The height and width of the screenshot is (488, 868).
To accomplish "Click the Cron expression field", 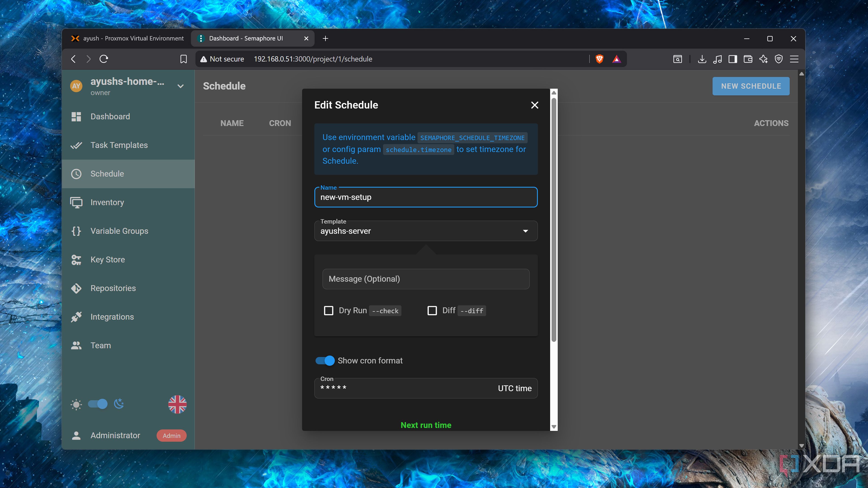I will point(426,388).
